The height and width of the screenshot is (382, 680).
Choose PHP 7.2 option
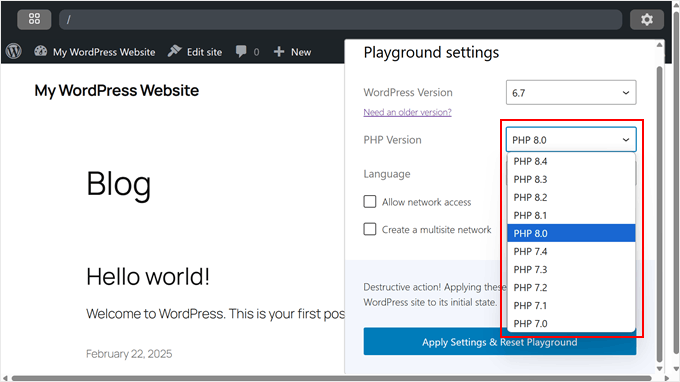pos(571,287)
